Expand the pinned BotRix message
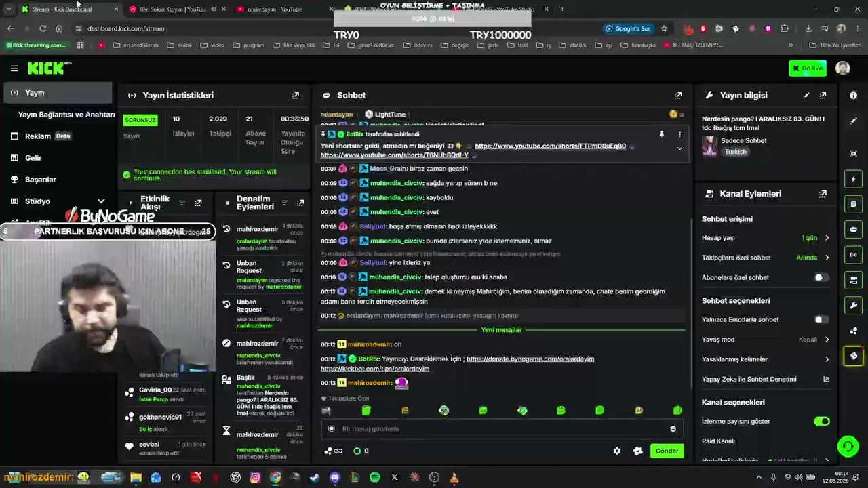This screenshot has width=868, height=488. [679, 149]
